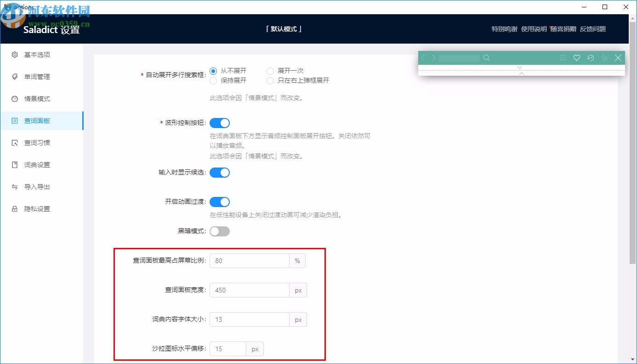This screenshot has width=637, height=364.
Task: Click the heart icon in the dictionary preview panel
Action: [x=577, y=58]
